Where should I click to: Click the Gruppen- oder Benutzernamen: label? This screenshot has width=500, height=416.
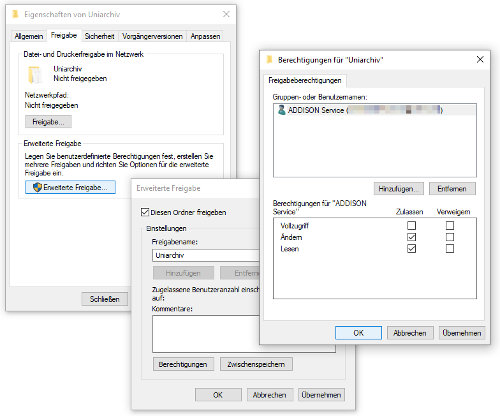tap(320, 97)
